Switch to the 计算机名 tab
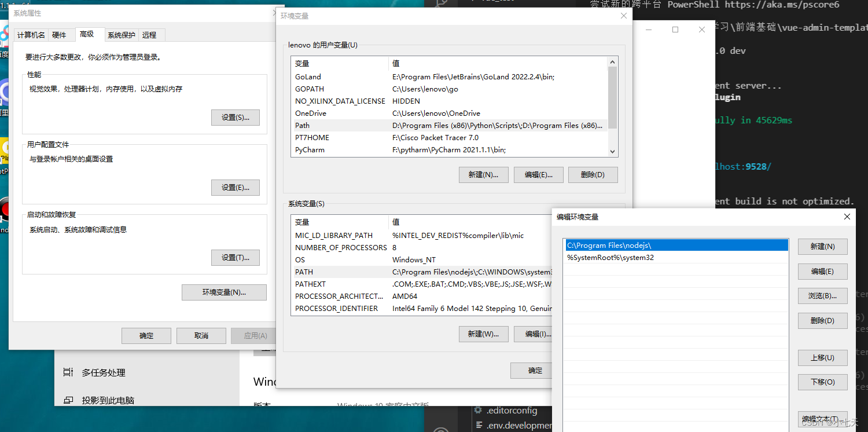Viewport: 868px width, 432px height. pos(31,35)
